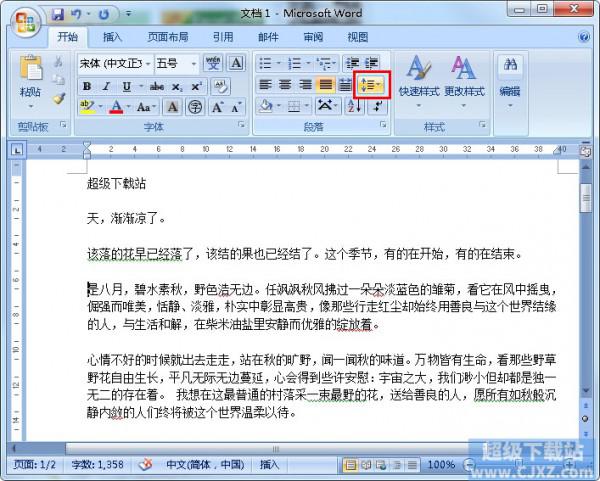Show or hide paragraph marks
The width and height of the screenshot is (600, 481).
coord(378,106)
